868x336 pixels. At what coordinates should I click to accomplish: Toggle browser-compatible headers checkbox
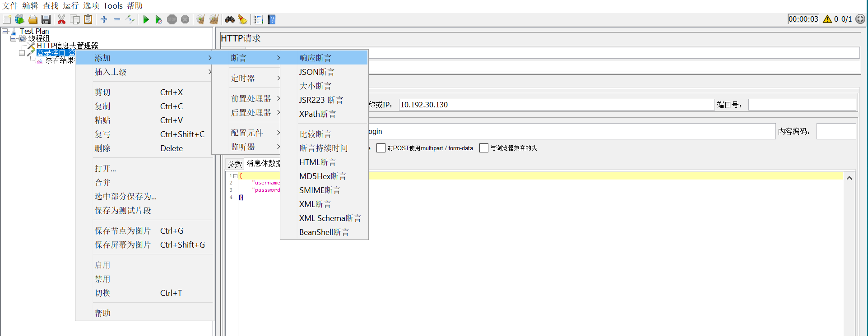click(x=484, y=148)
